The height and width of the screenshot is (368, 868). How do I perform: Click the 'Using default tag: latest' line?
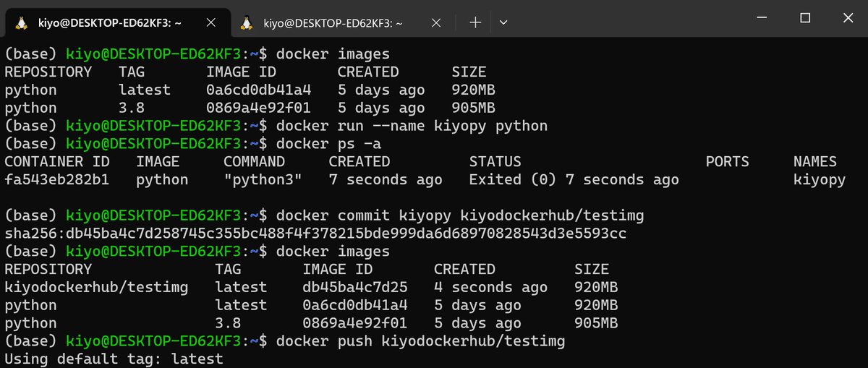coord(114,359)
